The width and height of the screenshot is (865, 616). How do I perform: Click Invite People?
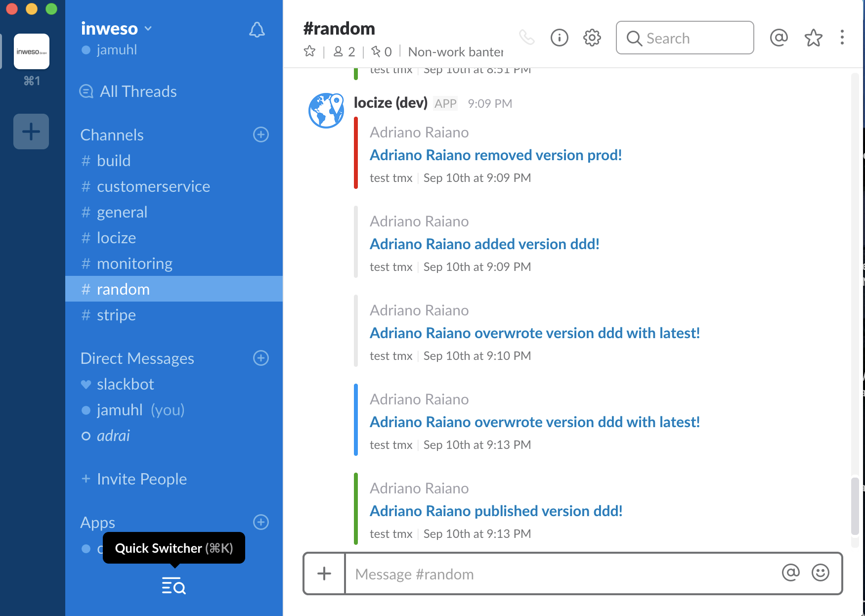[x=141, y=479]
